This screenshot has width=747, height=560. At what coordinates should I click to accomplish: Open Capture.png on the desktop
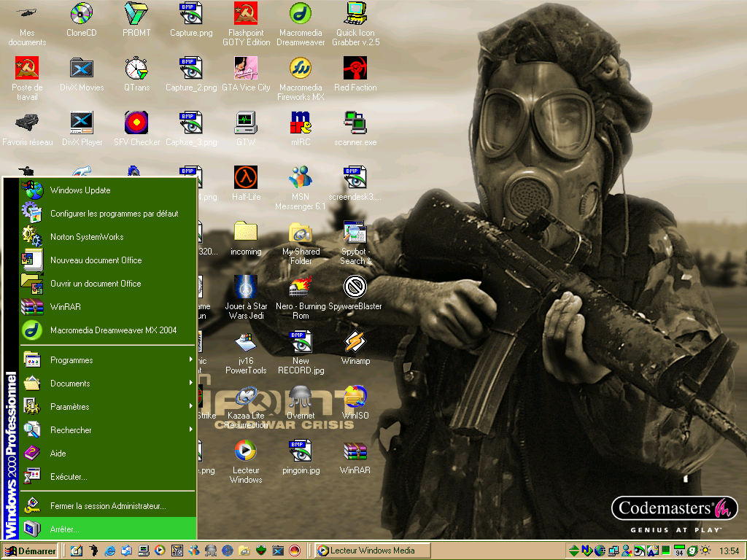191,19
